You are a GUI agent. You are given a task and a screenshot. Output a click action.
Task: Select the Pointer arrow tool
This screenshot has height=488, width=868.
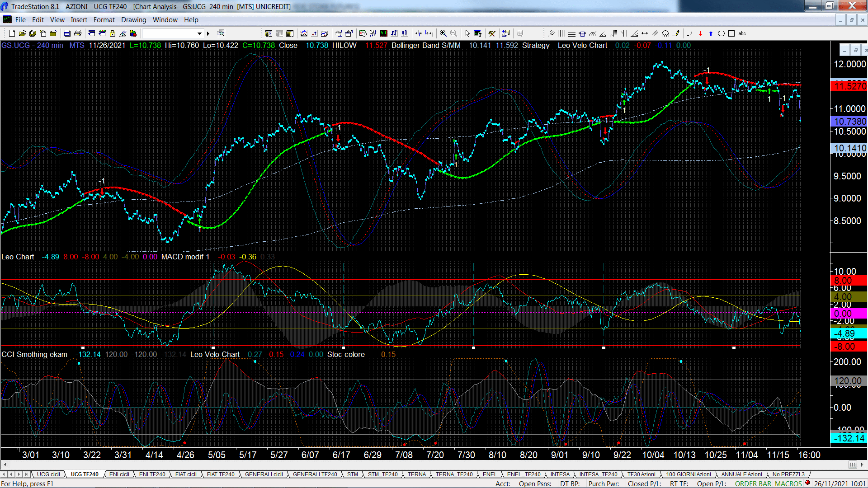pyautogui.click(x=467, y=33)
